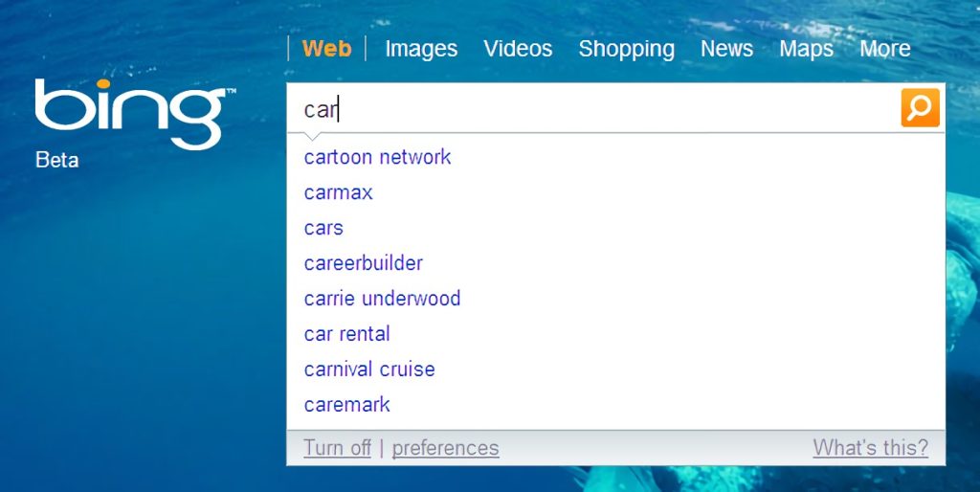
Task: Expand the More menu
Action: coord(885,49)
